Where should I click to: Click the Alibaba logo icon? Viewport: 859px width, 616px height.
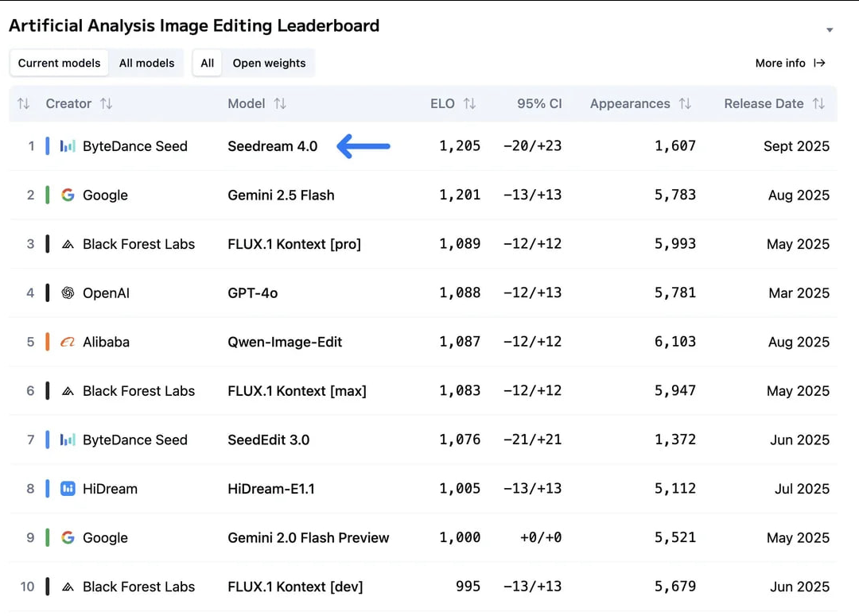click(x=68, y=342)
